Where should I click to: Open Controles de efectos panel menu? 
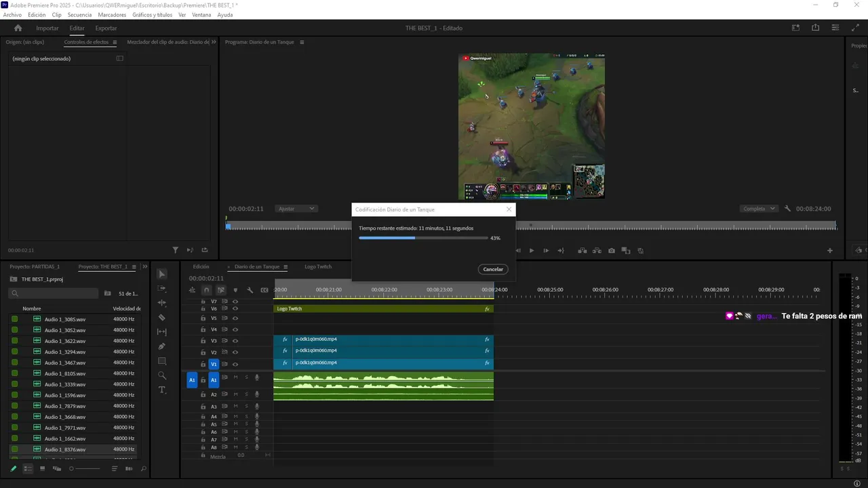(x=115, y=42)
